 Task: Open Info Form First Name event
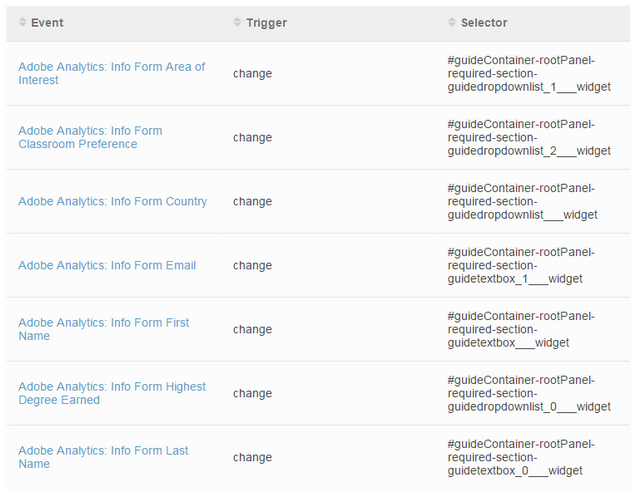tap(104, 329)
